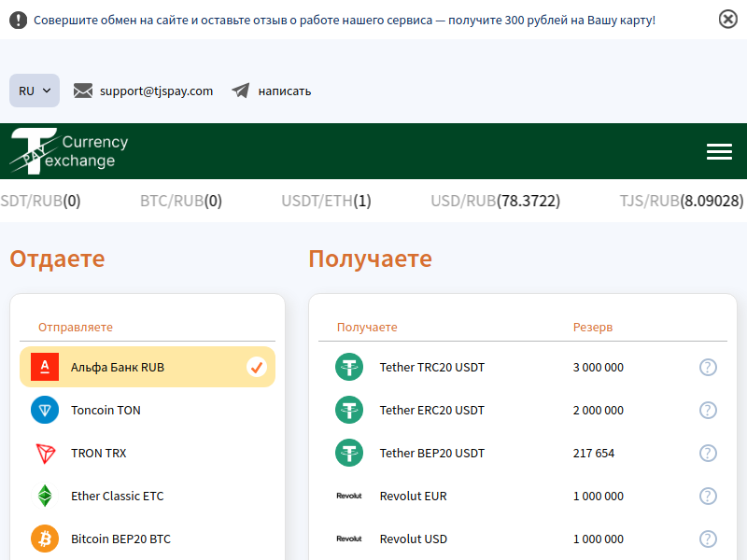
Task: Click the Revolut logo beside Revolut USD
Action: [349, 539]
